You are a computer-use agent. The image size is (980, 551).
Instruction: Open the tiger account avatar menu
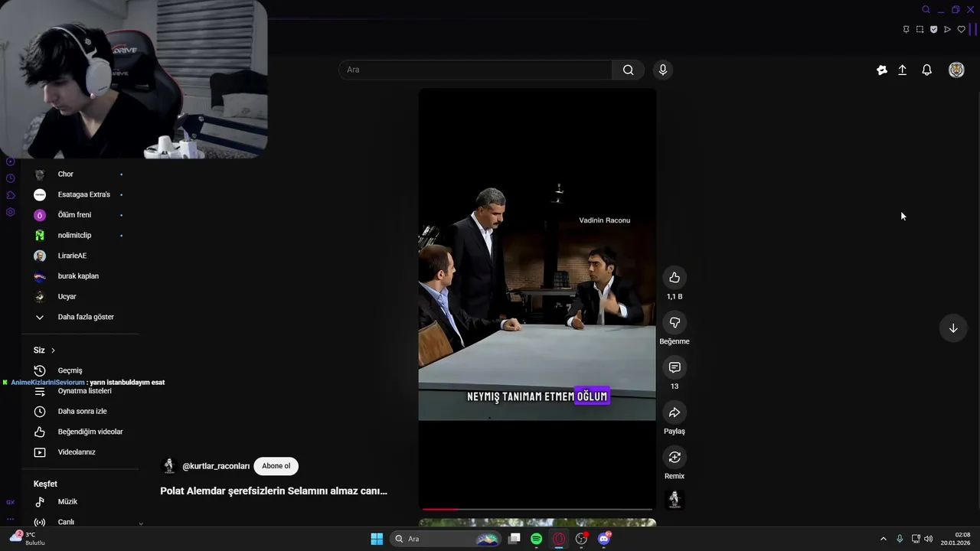956,70
